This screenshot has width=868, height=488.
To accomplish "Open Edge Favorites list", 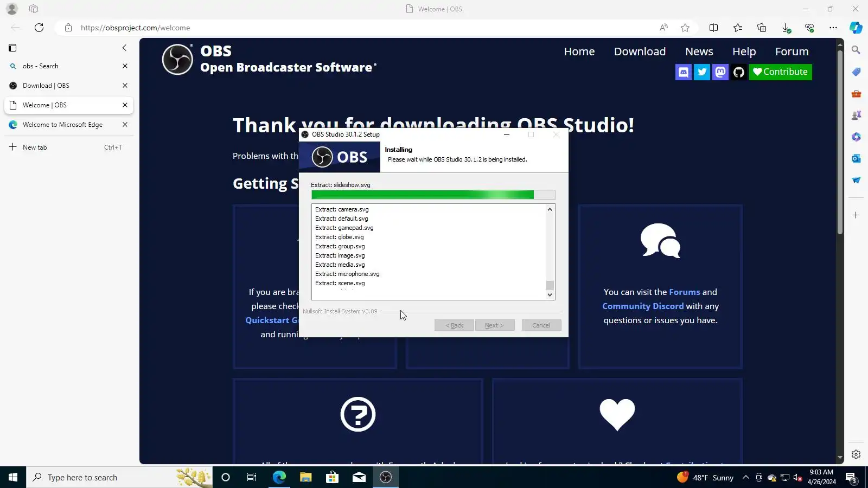I will pos(738,28).
